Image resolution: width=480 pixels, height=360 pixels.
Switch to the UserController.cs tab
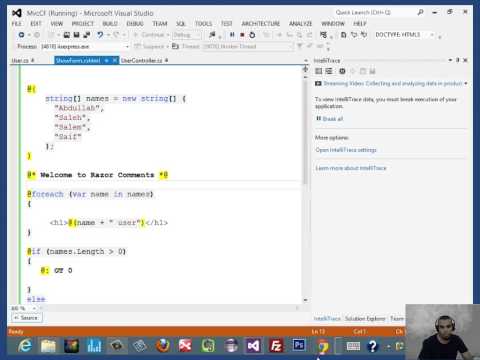point(142,60)
